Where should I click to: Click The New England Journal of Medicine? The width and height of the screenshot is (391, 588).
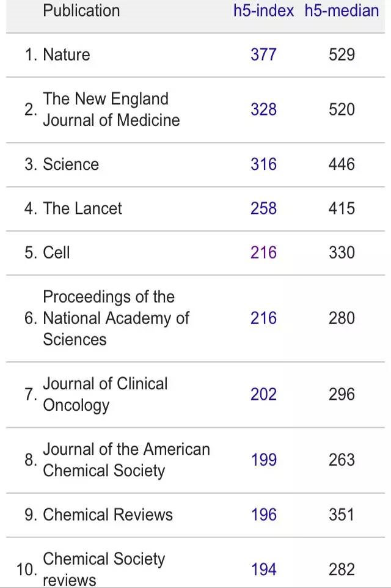pos(111,109)
